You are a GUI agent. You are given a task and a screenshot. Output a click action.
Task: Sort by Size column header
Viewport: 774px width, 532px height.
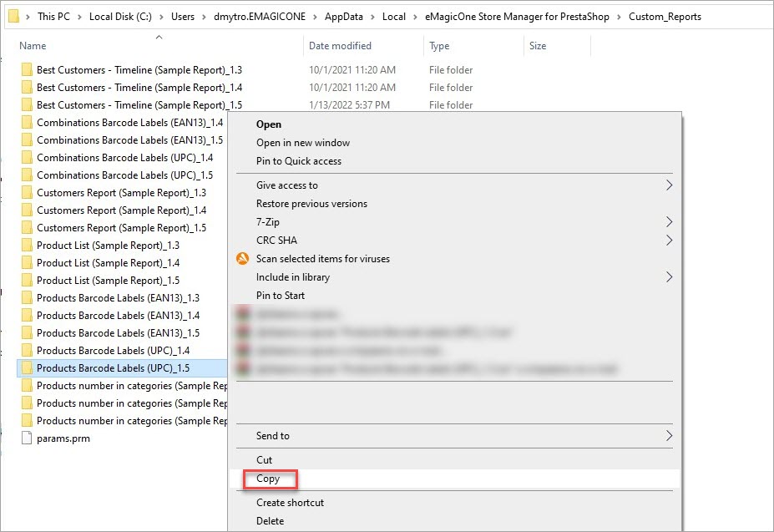click(538, 45)
